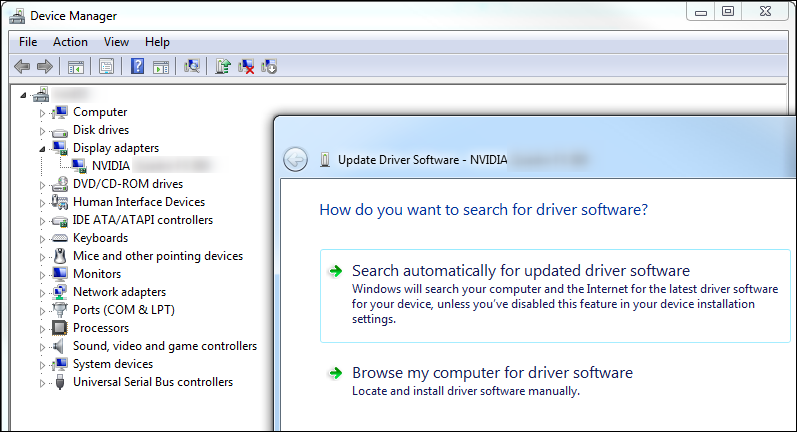Image resolution: width=797 pixels, height=432 pixels.
Task: Select the 'Monitors' label in tree
Action: (x=97, y=273)
